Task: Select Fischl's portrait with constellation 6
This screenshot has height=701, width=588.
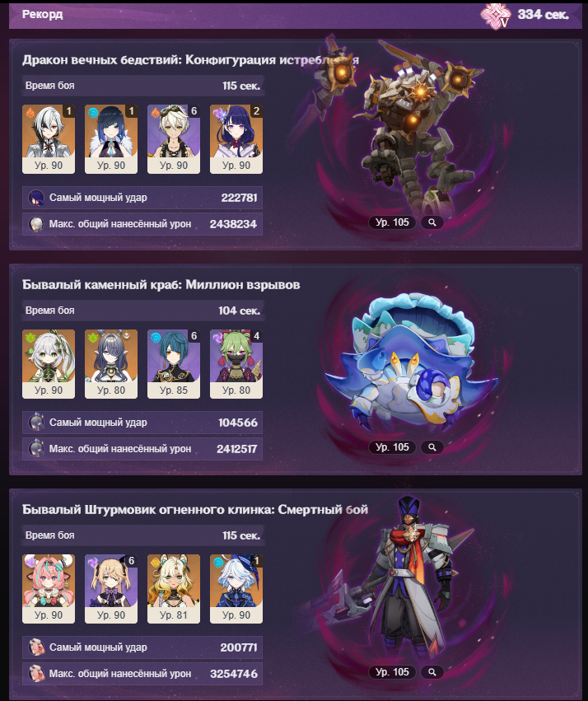Action: point(111,589)
